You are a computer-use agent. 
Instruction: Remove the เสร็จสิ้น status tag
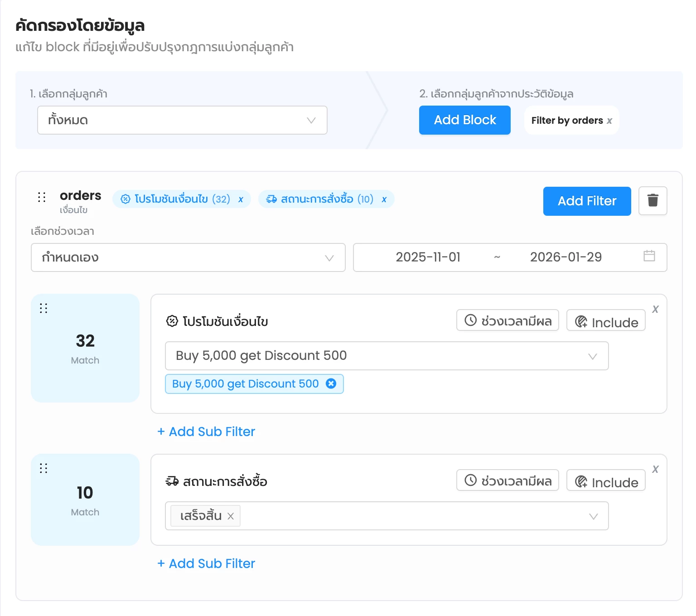[231, 516]
